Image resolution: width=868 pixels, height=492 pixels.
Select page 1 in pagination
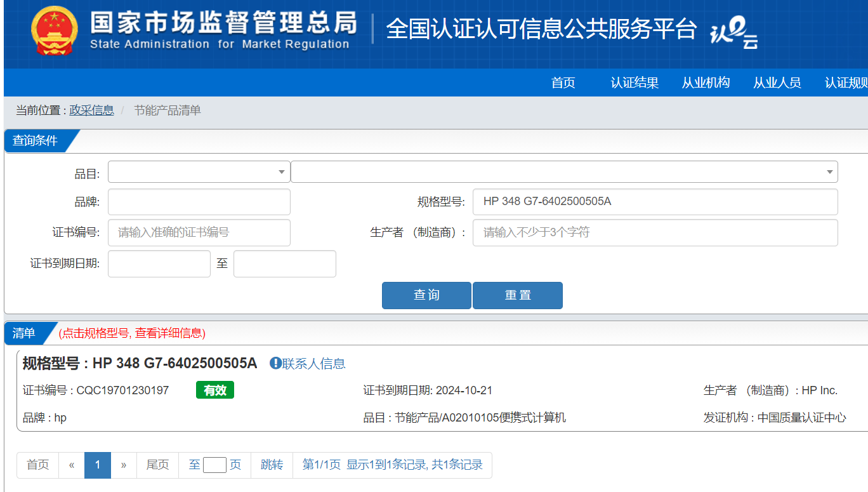tap(98, 465)
